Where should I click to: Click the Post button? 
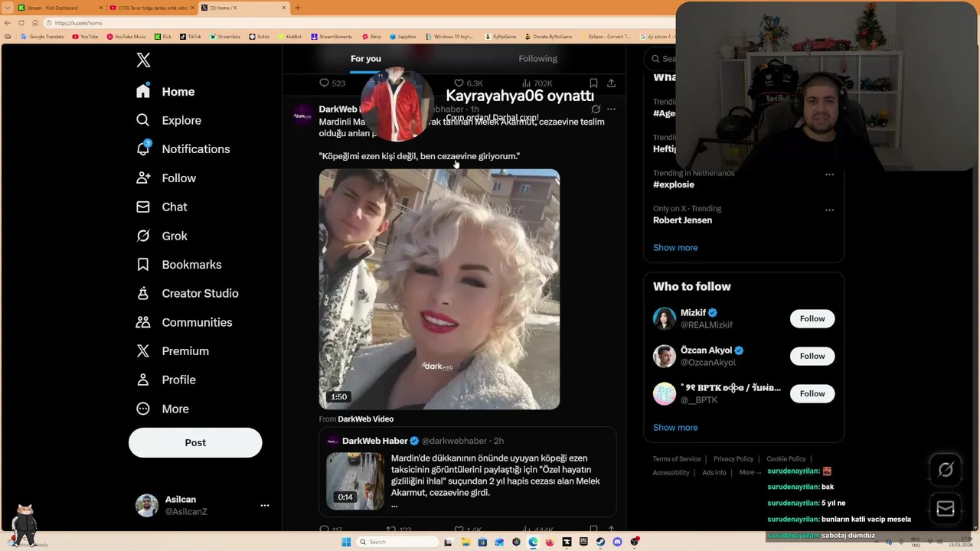coord(195,442)
